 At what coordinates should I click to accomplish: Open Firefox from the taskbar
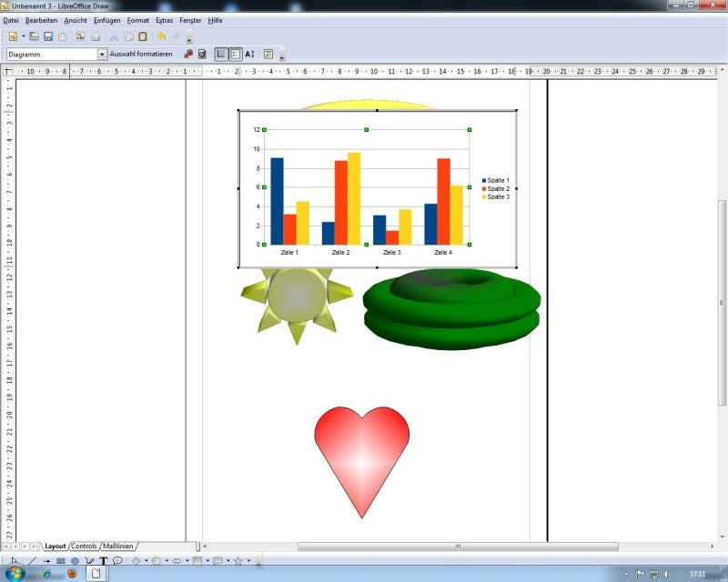coord(72,573)
